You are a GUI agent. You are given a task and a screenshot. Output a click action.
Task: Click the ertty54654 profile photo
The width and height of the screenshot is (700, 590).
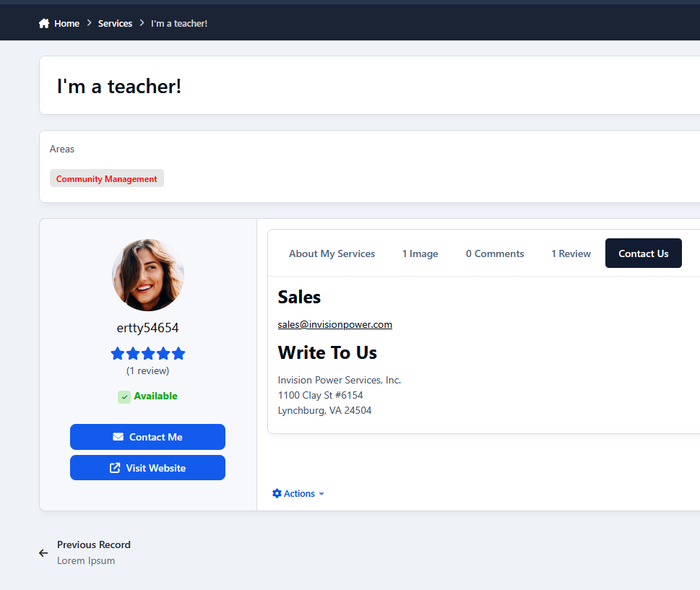148,275
